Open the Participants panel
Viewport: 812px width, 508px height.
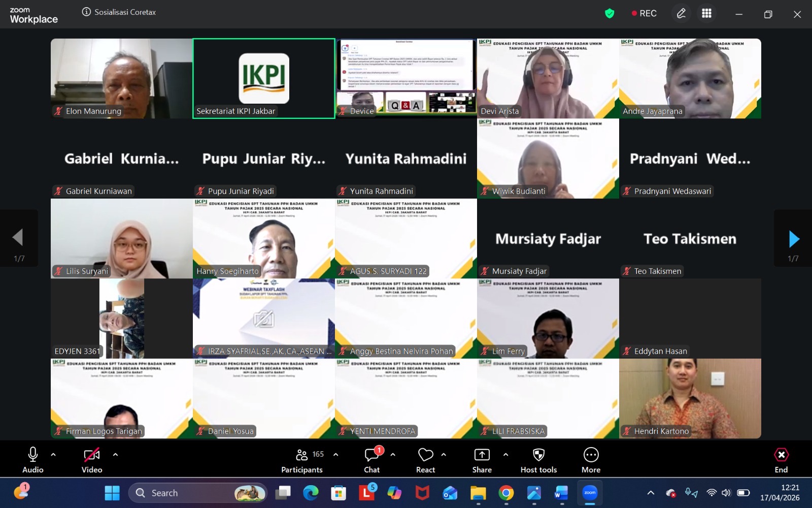click(302, 460)
